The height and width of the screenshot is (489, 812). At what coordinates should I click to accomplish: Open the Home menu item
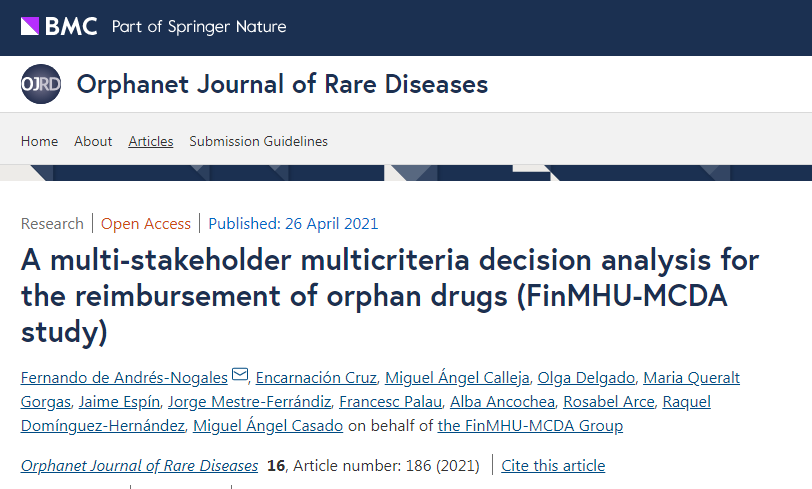click(x=39, y=141)
